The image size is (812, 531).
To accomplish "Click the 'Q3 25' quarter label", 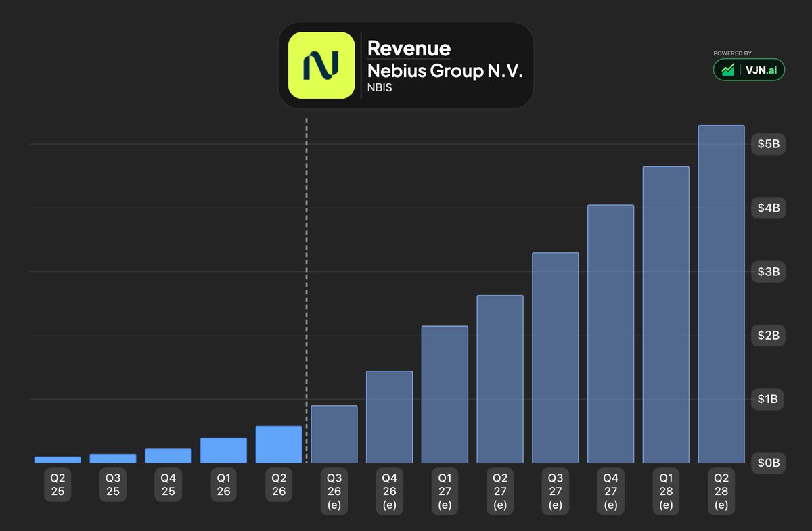I will click(113, 484).
